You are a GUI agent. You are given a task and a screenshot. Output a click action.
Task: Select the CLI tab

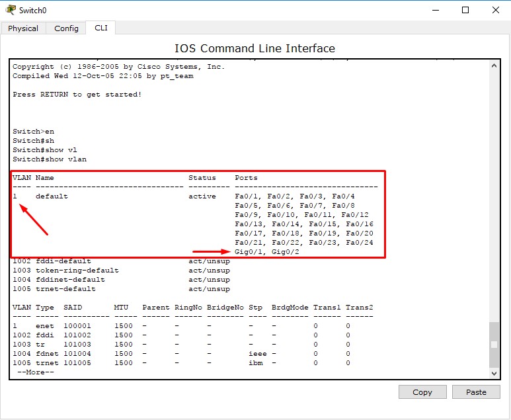tap(100, 28)
